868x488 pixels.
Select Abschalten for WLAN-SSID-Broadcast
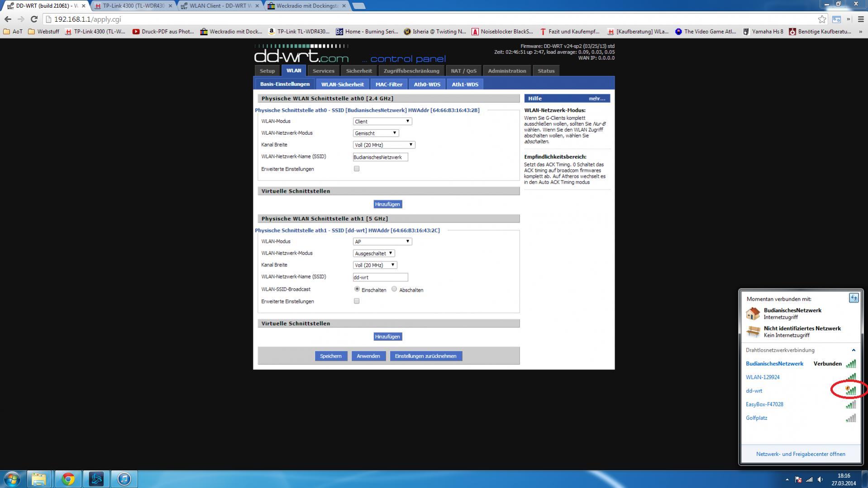coord(394,289)
